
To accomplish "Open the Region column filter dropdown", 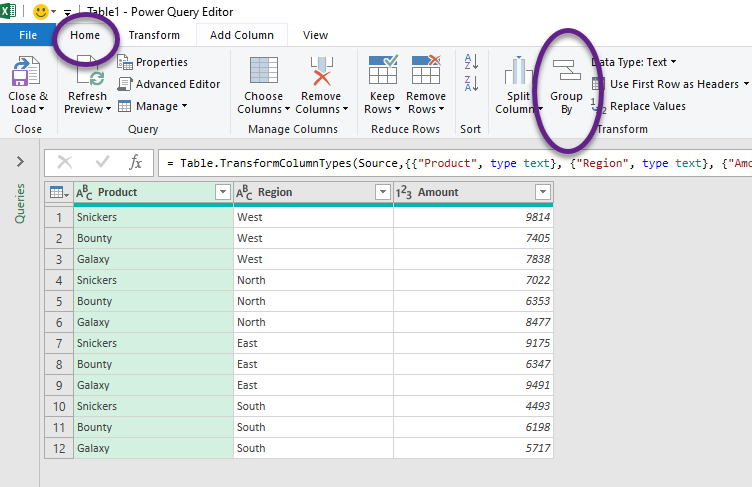I will [383, 192].
